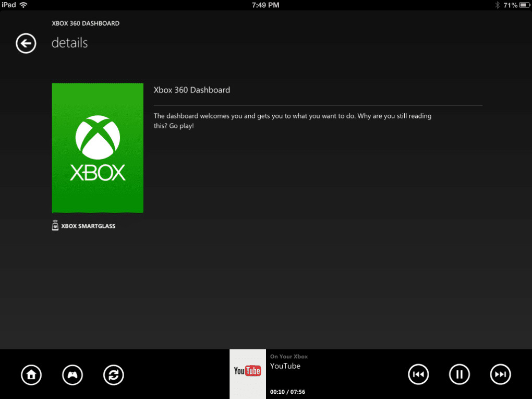Open the YouTube thumbnail in now playing
The width and height of the screenshot is (532, 399).
pos(248,374)
